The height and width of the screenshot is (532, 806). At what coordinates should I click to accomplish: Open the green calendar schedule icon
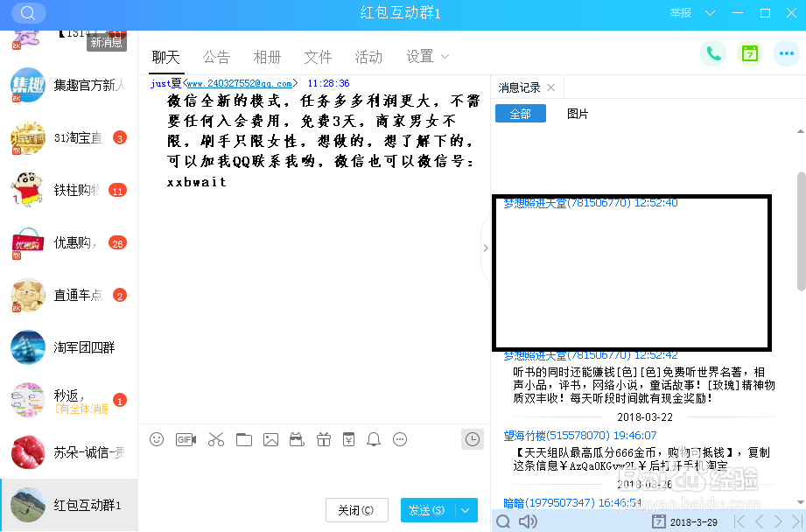point(750,53)
